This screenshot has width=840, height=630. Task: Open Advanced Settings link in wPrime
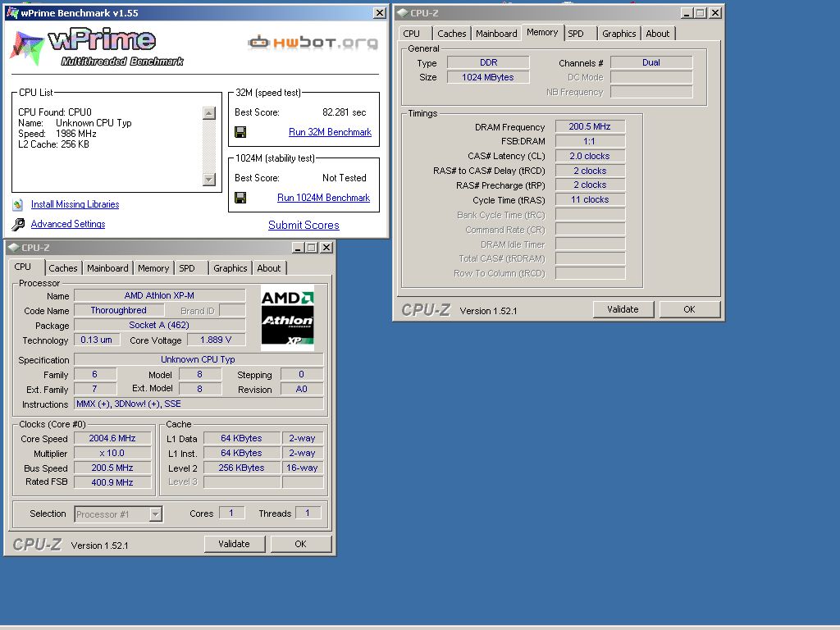[x=68, y=224]
